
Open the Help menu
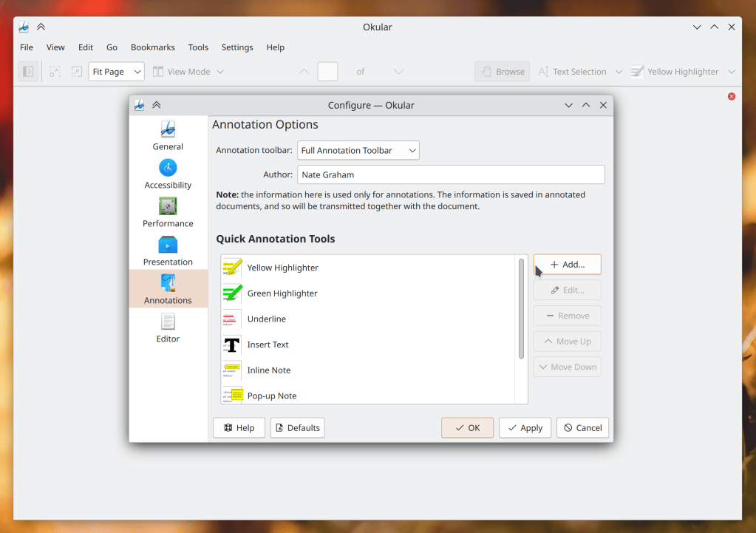click(276, 47)
